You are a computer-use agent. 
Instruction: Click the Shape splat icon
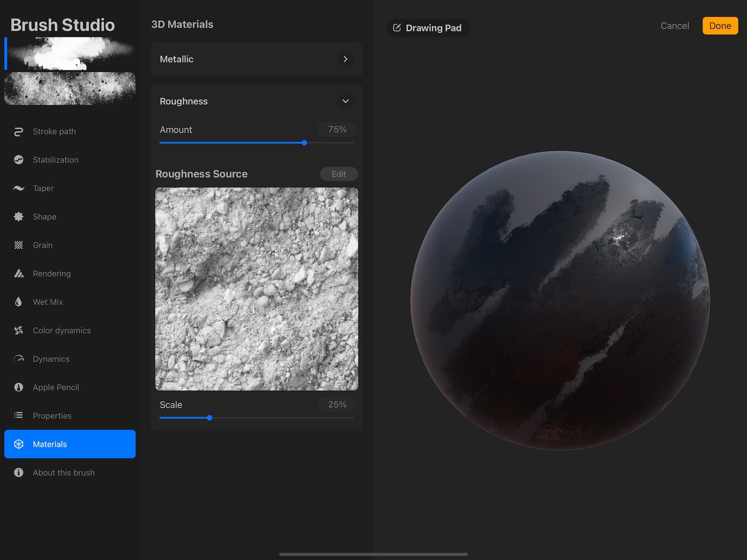click(x=19, y=217)
